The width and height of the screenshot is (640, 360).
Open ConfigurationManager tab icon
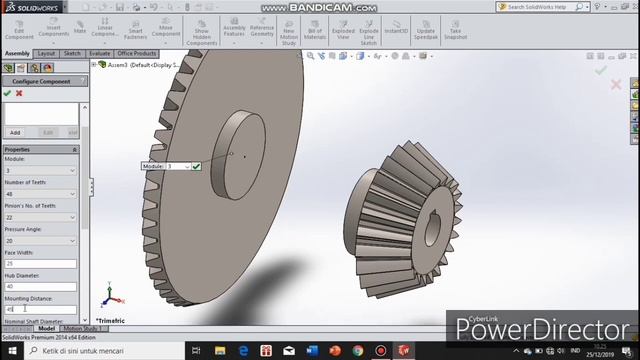(34, 68)
